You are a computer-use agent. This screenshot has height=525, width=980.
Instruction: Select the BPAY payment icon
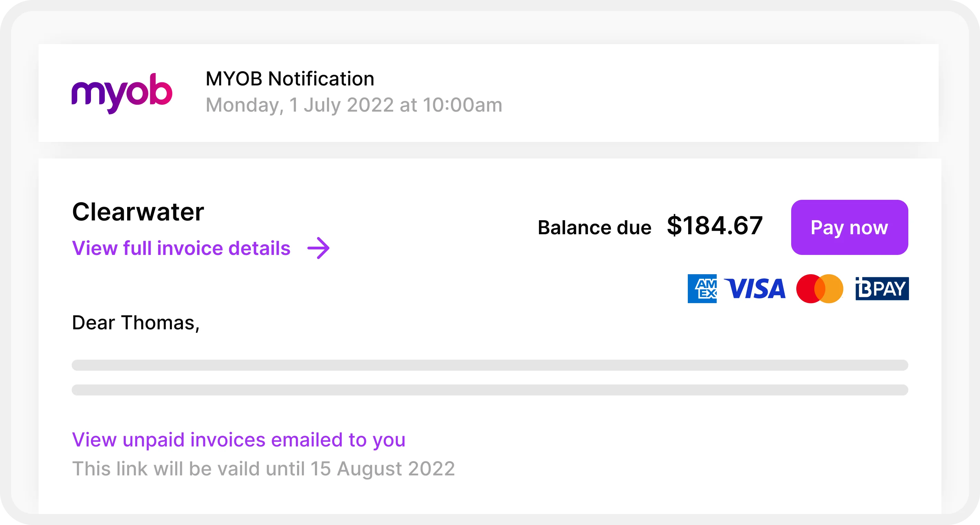click(x=882, y=289)
